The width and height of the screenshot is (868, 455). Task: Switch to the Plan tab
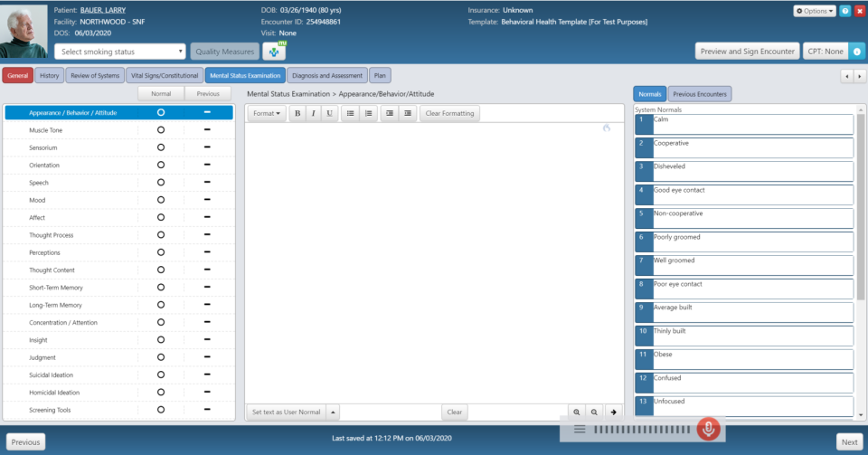pos(380,75)
